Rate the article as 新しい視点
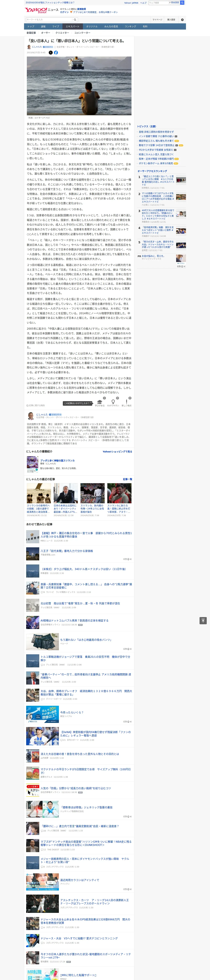 [127, 402]
